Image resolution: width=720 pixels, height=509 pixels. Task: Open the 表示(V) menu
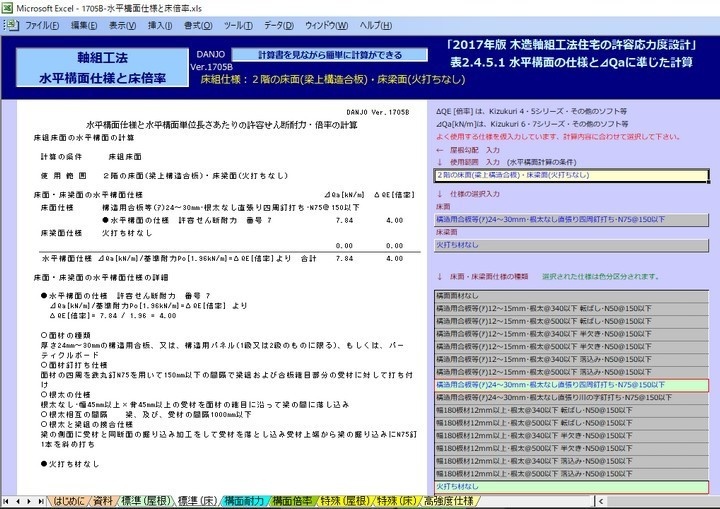coord(122,26)
